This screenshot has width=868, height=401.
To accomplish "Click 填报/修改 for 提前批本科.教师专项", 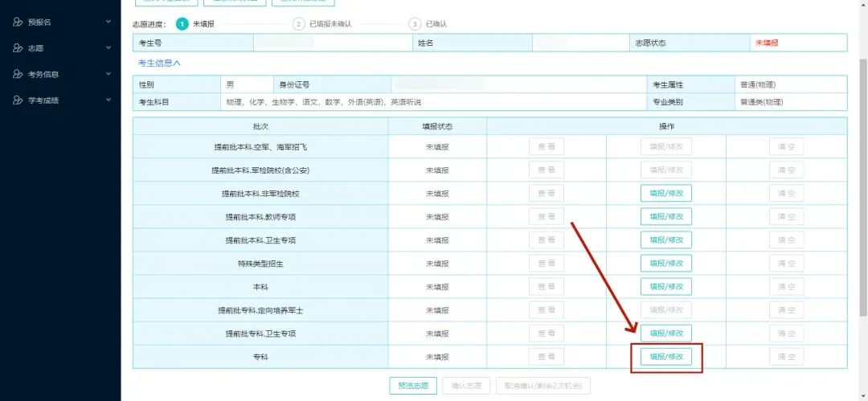I will (x=665, y=216).
